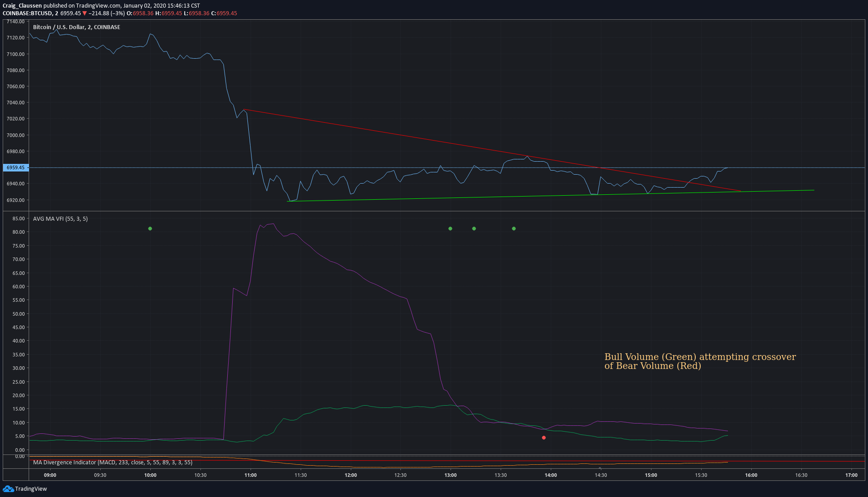Click the green signal dot at 13:00
The height and width of the screenshot is (497, 868).
450,229
